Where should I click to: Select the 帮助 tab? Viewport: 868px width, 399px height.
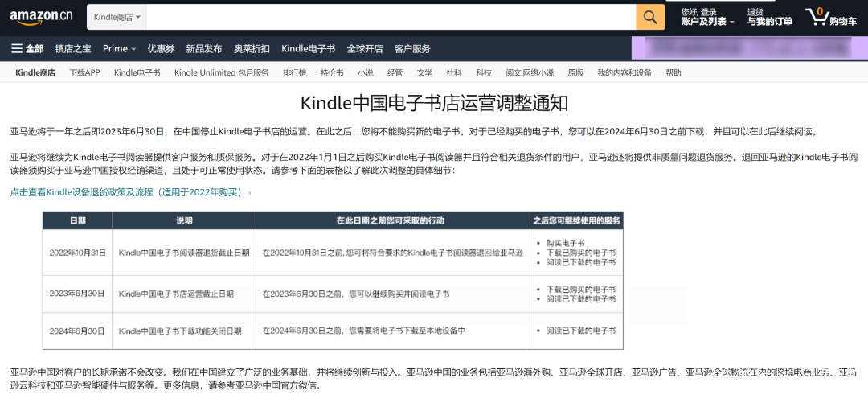click(674, 72)
